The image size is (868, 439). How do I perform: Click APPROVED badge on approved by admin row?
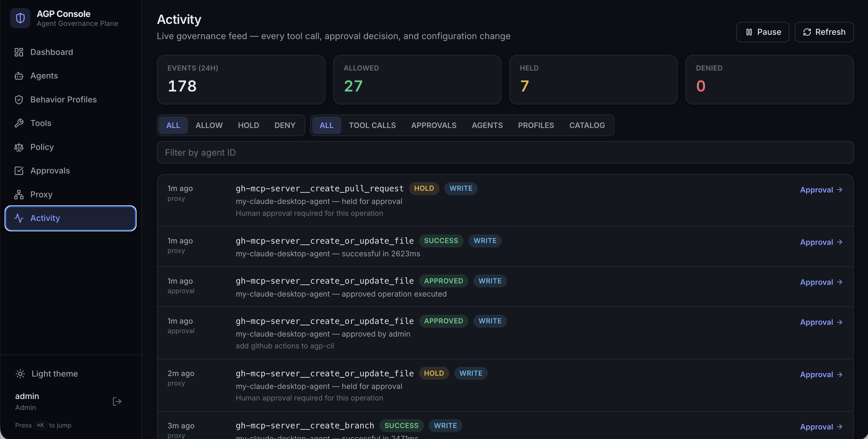(x=443, y=321)
